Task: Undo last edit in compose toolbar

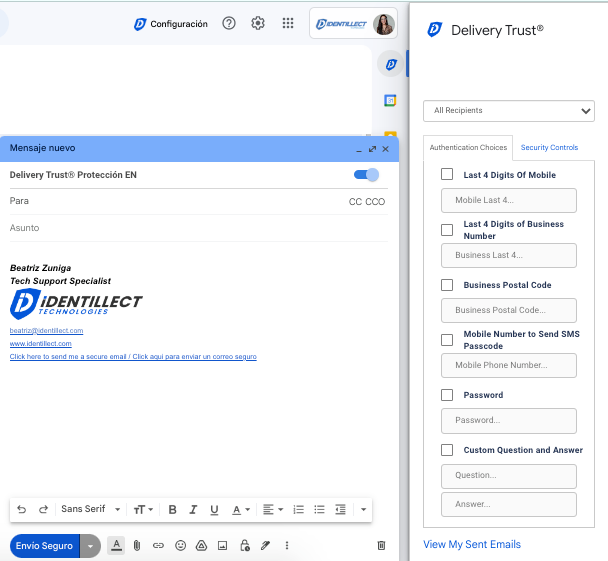Action: pos(22,509)
